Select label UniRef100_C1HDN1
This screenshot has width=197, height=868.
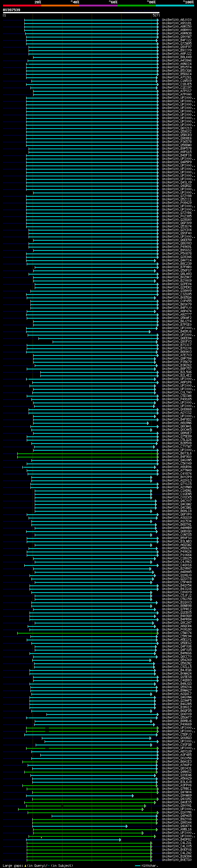coord(177,491)
